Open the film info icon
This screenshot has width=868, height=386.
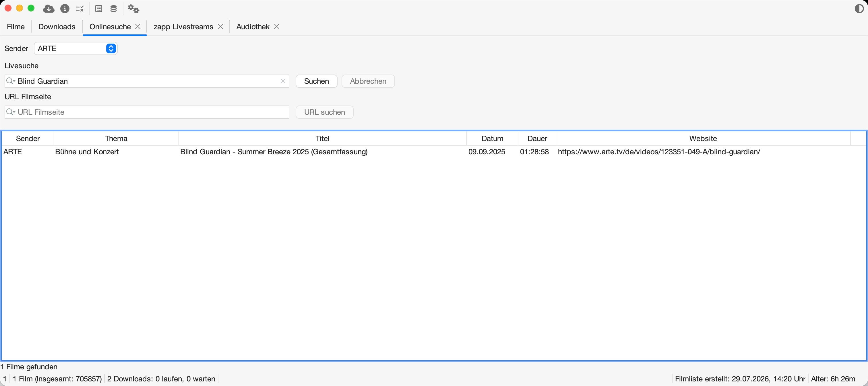point(65,9)
